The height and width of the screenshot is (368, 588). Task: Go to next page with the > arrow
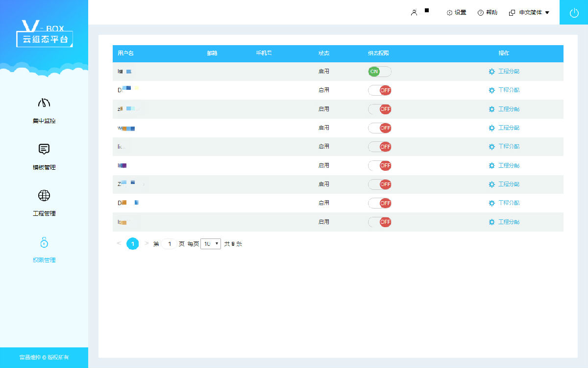[x=147, y=243]
